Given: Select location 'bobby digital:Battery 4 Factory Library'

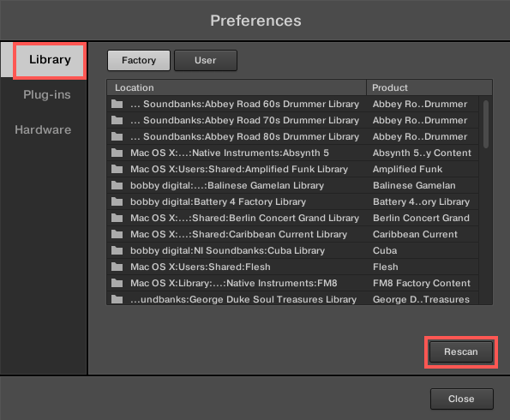Looking at the screenshot, I should pyautogui.click(x=218, y=201).
